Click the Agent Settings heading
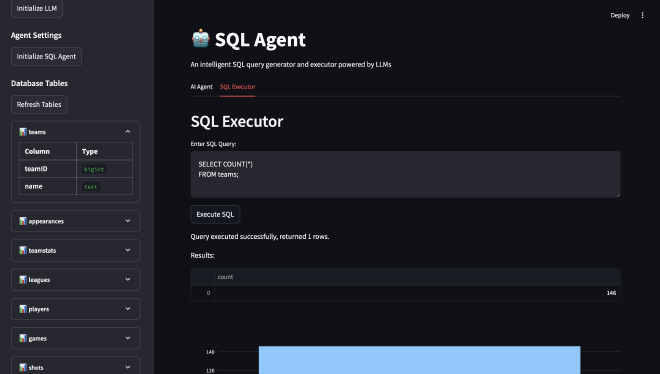The height and width of the screenshot is (374, 660). tap(36, 35)
